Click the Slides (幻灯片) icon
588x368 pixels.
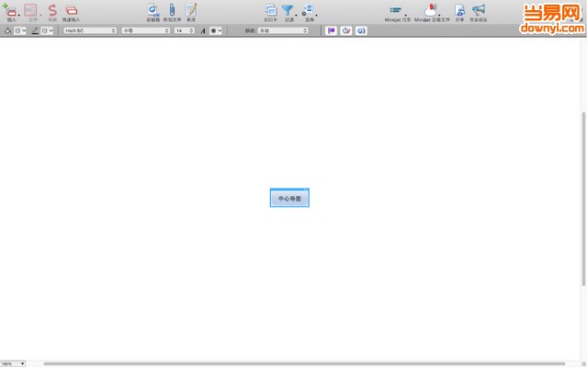270,10
